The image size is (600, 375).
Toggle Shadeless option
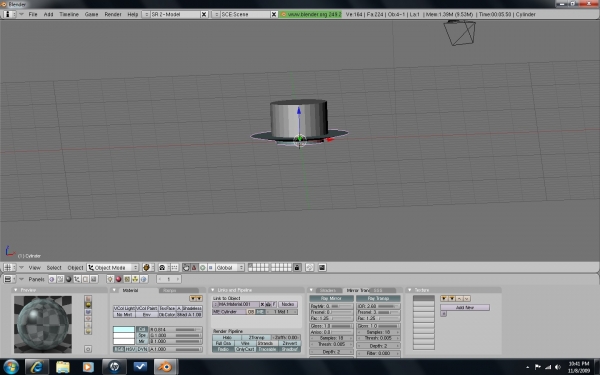(x=192, y=308)
